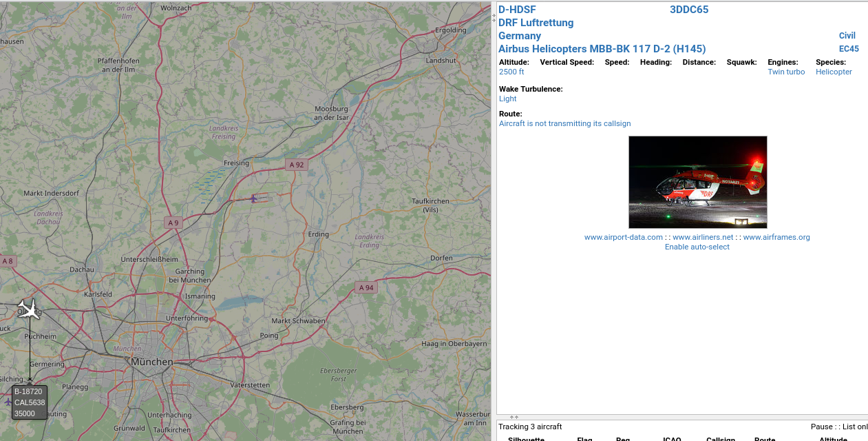Click the Airbus Helicopters MBB-BK 117 type link

[x=602, y=48]
